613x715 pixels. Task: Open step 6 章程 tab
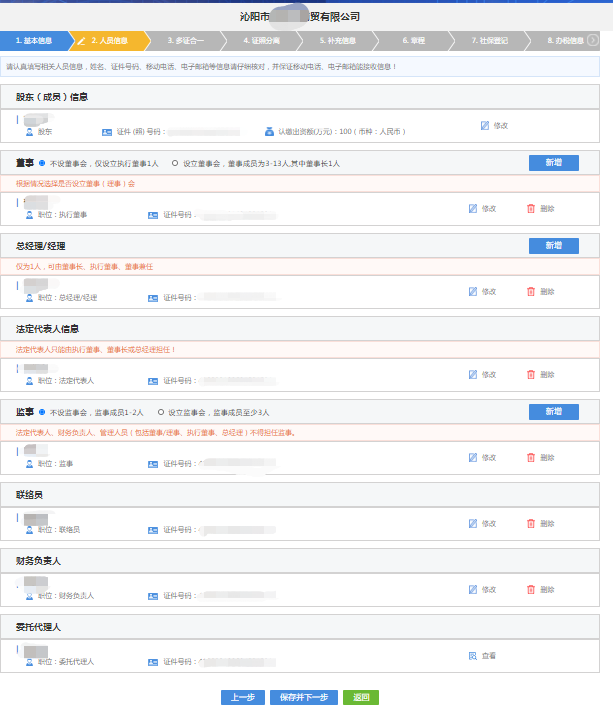[x=414, y=41]
